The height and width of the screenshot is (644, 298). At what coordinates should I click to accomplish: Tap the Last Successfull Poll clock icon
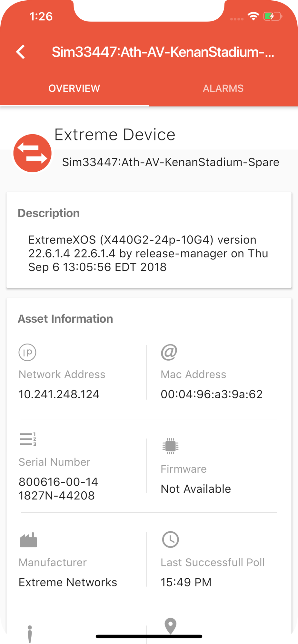[x=170, y=539]
